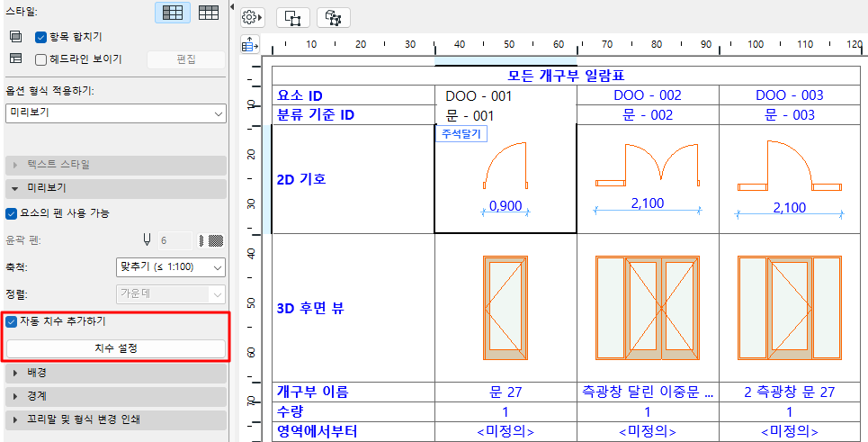The image size is (868, 442).
Task: Click the headline table icon
Action: coord(15,59)
